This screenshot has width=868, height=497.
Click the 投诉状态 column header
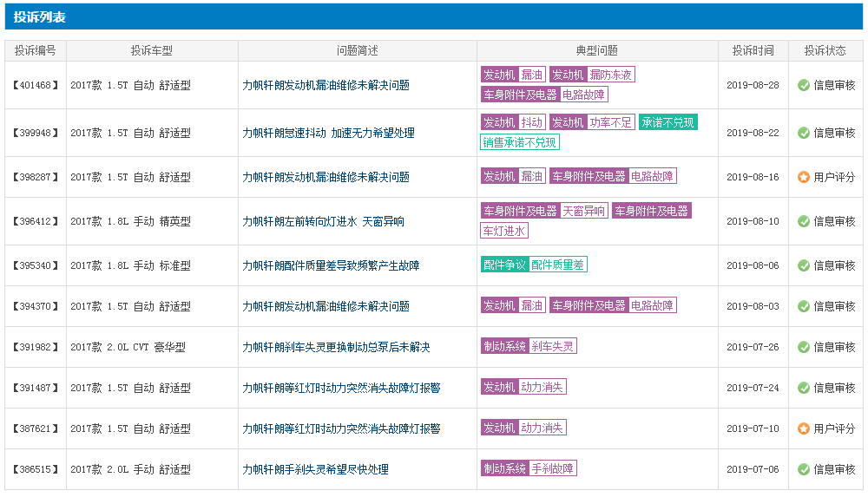click(825, 50)
